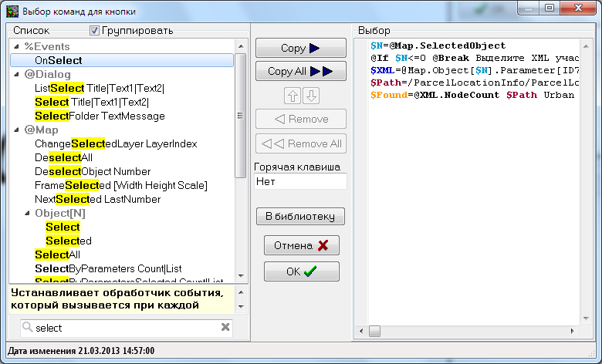This screenshot has height=364, width=602.
Task: Collapse the %Events group
Action: click(16, 46)
